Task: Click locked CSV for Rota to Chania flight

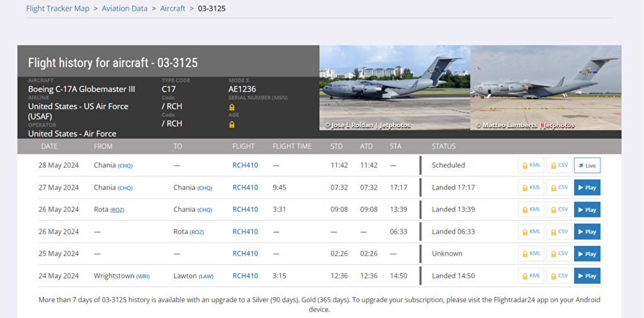Action: pyautogui.click(x=559, y=209)
